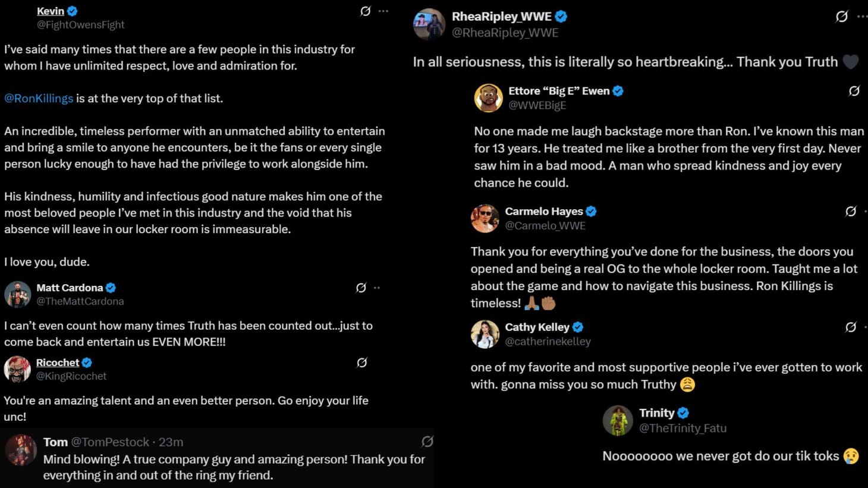
Task: Click Trinity's blue verified checkmark
Action: (x=683, y=413)
